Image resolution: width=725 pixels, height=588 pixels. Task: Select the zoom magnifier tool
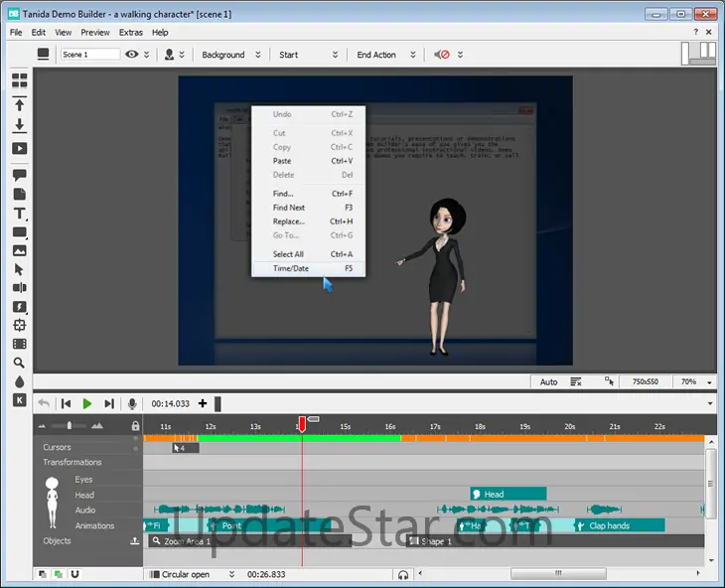(x=19, y=363)
